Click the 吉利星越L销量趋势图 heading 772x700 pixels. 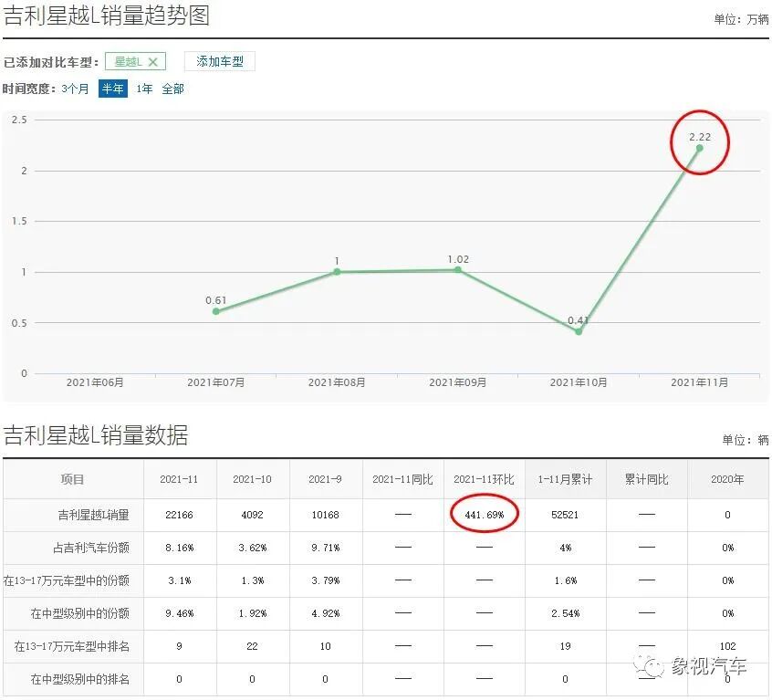click(x=107, y=16)
